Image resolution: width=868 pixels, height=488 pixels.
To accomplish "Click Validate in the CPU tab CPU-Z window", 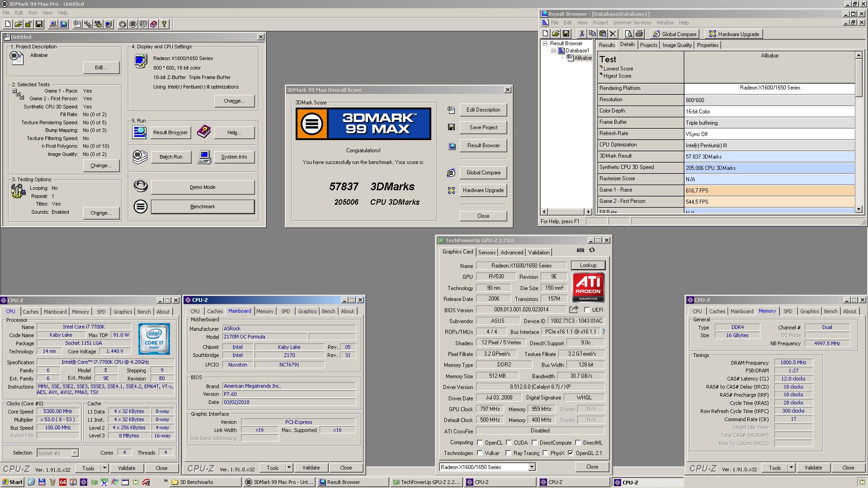I will [x=127, y=468].
